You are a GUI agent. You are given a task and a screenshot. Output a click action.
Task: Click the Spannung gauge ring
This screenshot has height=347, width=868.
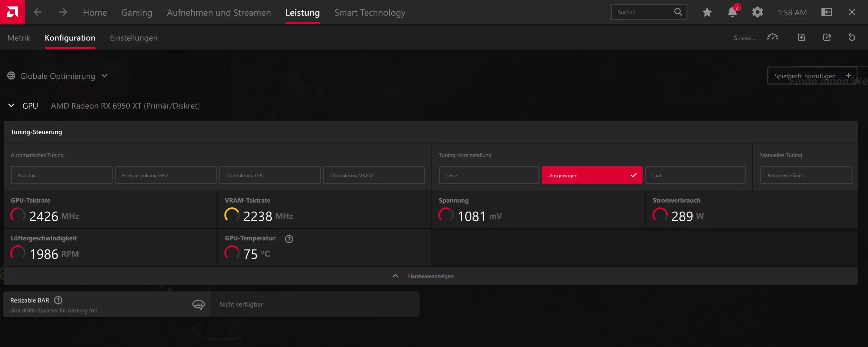pyautogui.click(x=446, y=215)
